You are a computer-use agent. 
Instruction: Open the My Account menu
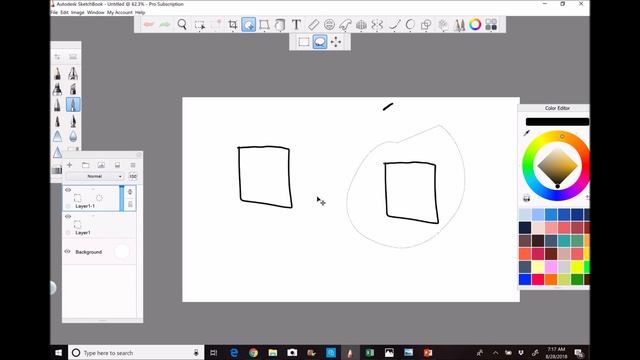point(120,13)
